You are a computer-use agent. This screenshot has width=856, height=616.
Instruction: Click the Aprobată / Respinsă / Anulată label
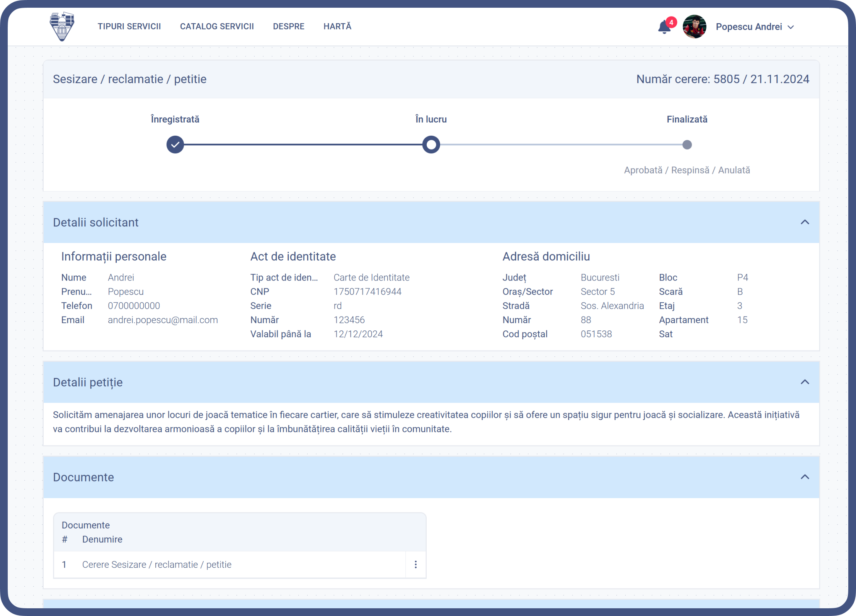pyautogui.click(x=687, y=170)
